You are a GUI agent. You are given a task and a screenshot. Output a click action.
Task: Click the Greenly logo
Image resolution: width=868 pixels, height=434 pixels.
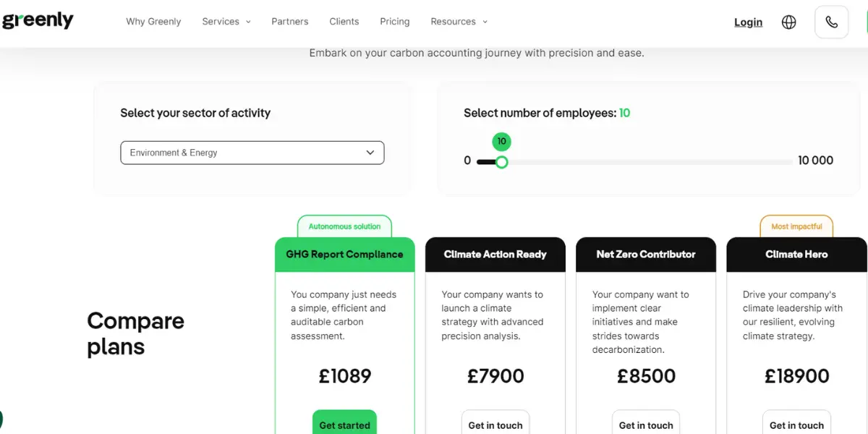tap(37, 21)
